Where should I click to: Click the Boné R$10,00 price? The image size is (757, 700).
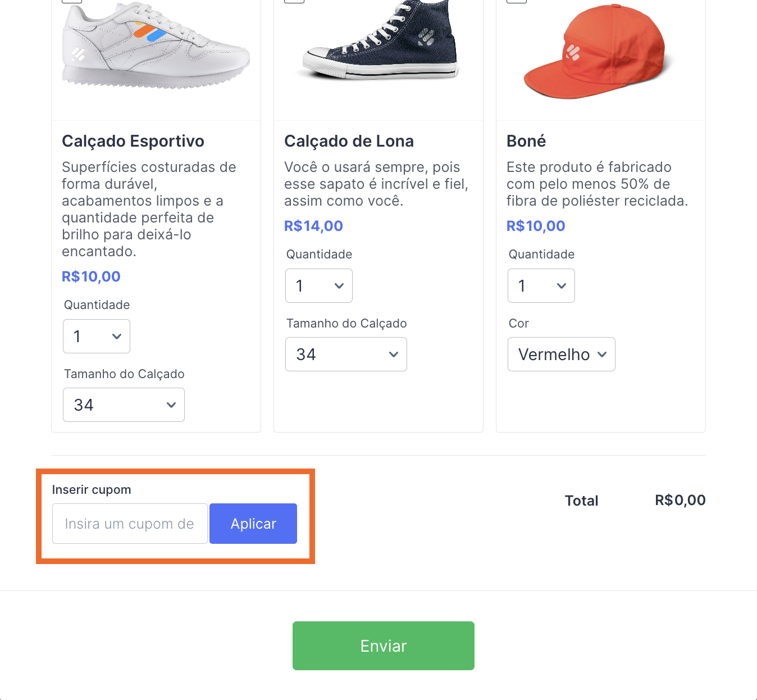click(x=536, y=226)
